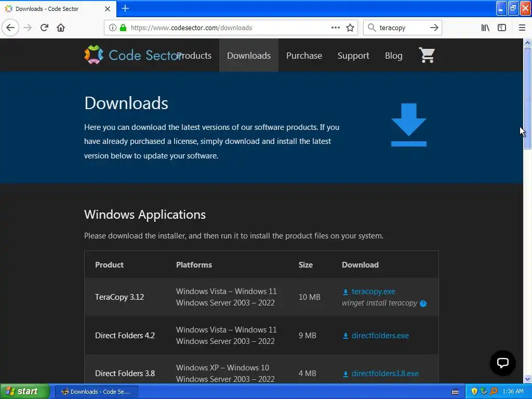Open the Products menu
The width and height of the screenshot is (532, 399).
pyautogui.click(x=194, y=55)
